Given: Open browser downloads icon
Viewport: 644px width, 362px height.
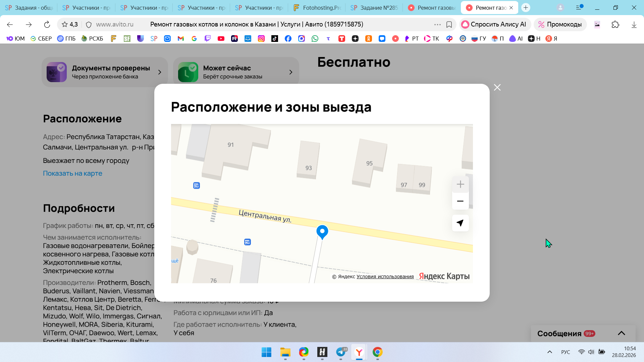Looking at the screenshot, I should click(634, 24).
